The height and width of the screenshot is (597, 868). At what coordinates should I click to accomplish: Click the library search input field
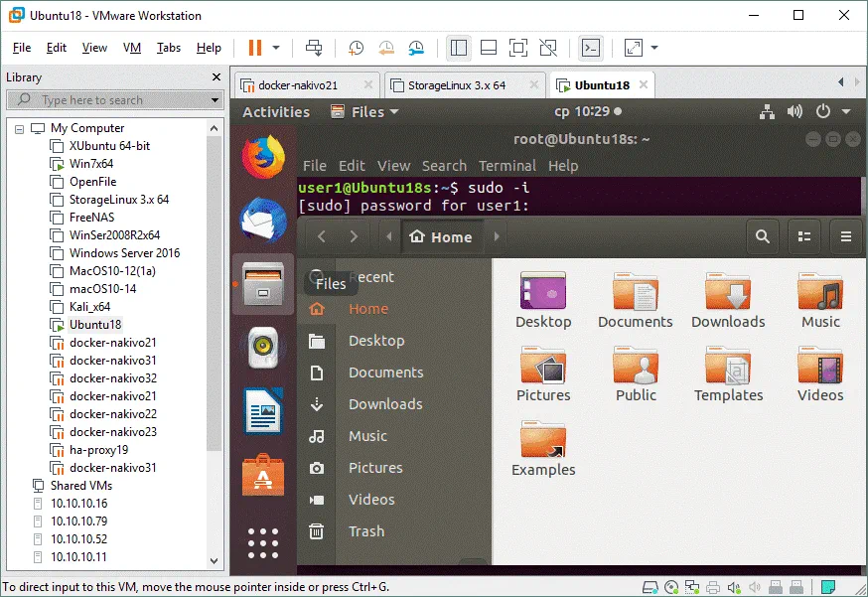pyautogui.click(x=109, y=100)
